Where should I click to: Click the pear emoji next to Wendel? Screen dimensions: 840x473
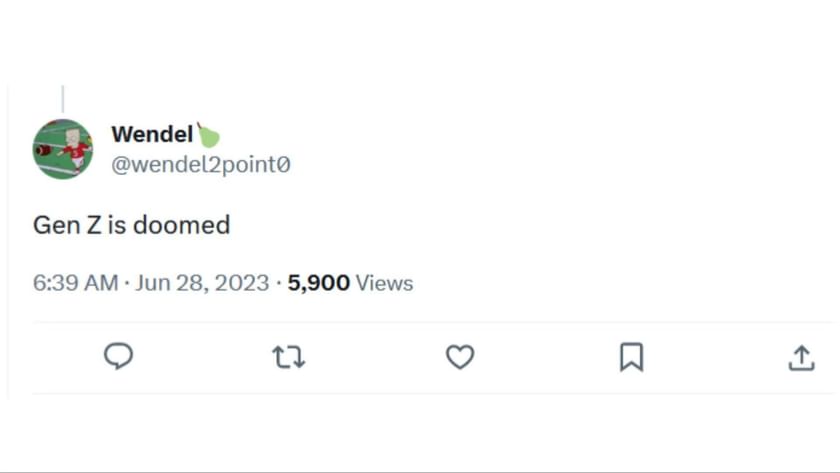click(x=208, y=134)
